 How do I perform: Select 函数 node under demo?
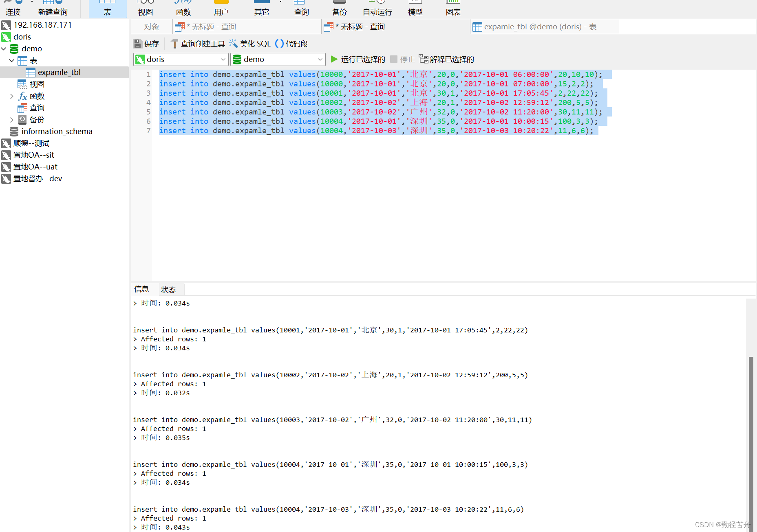(x=37, y=96)
